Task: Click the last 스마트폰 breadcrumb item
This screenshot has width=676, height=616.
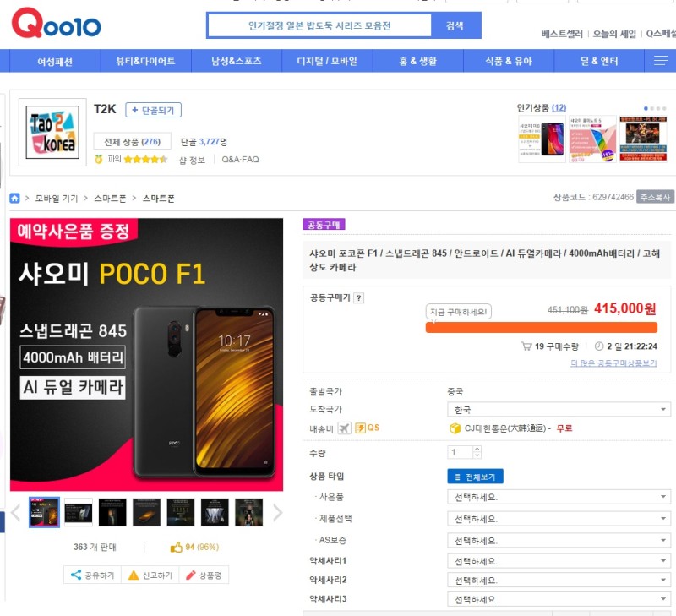Action: tap(159, 199)
